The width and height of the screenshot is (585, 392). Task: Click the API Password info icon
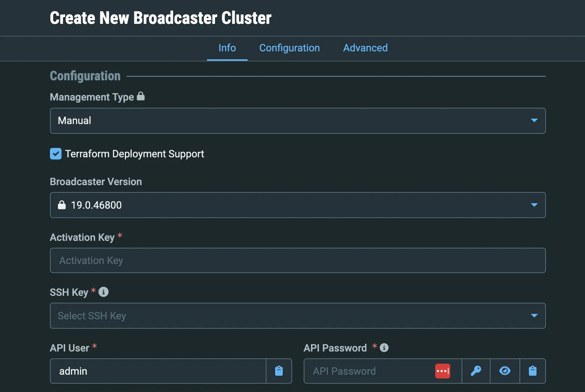tap(384, 348)
